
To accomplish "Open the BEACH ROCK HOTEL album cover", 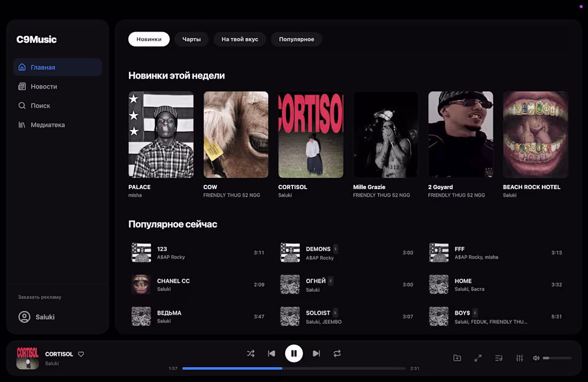I will coord(536,135).
